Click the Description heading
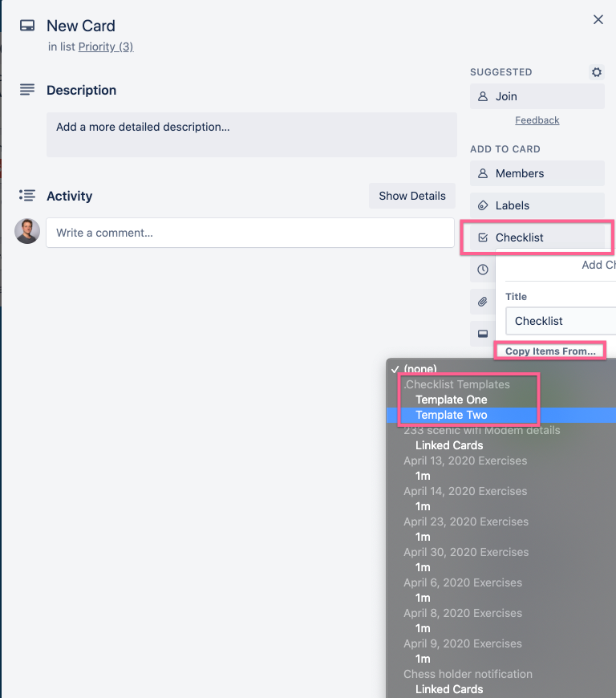Viewport: 616px width, 698px height. [x=82, y=90]
